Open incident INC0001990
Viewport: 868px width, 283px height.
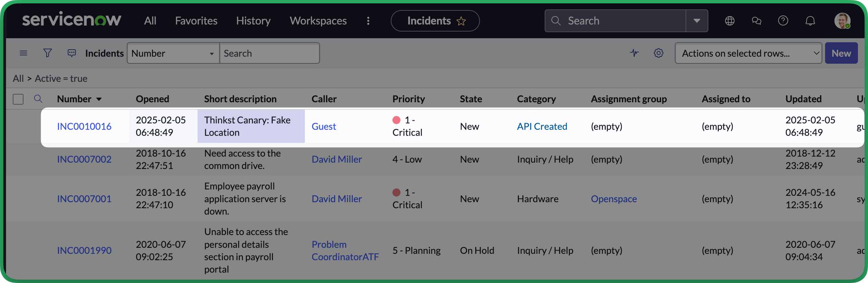pos(84,251)
